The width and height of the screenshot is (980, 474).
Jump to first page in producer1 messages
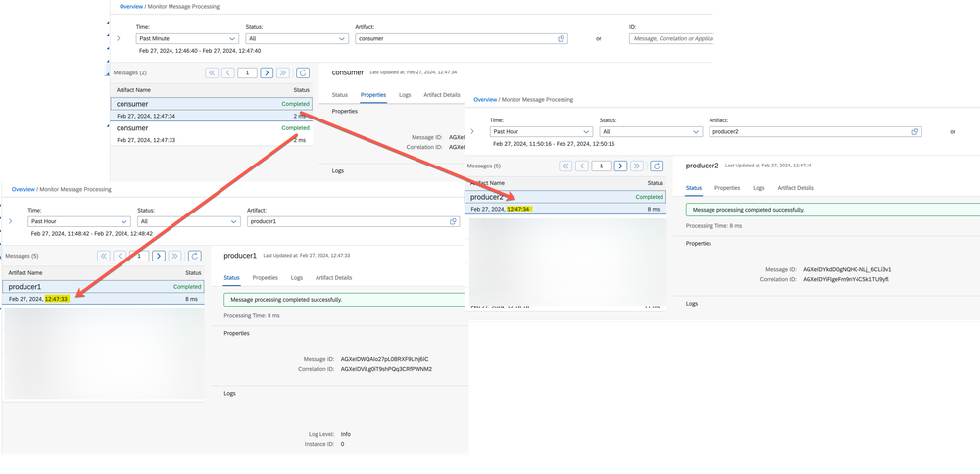103,256
